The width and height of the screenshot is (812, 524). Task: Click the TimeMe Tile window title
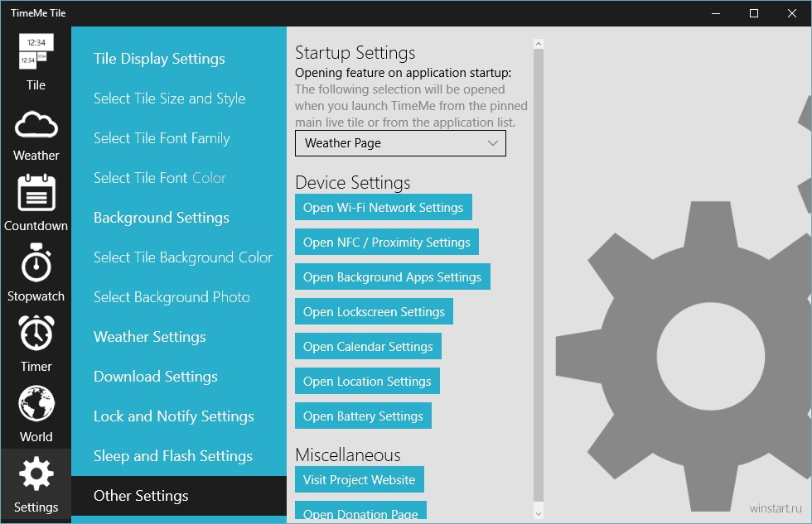click(x=38, y=13)
